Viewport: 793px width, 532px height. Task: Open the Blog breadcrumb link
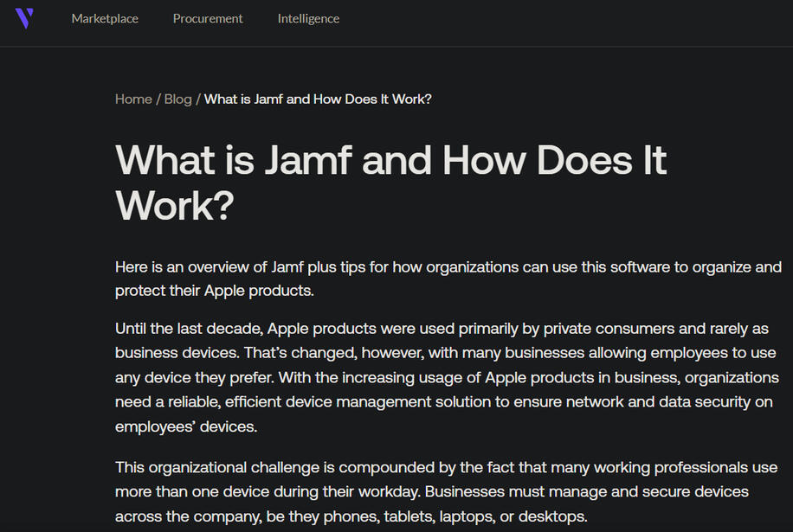tap(177, 99)
